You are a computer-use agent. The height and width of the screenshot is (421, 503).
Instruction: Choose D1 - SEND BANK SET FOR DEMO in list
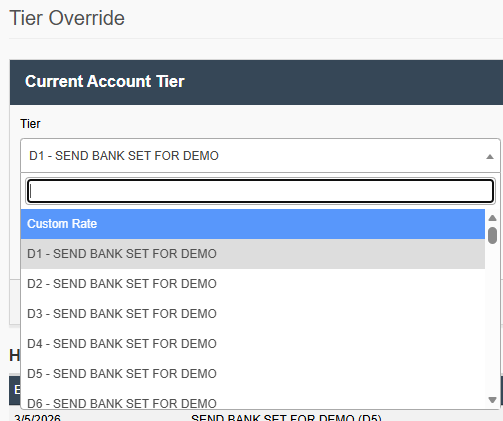[x=253, y=254]
